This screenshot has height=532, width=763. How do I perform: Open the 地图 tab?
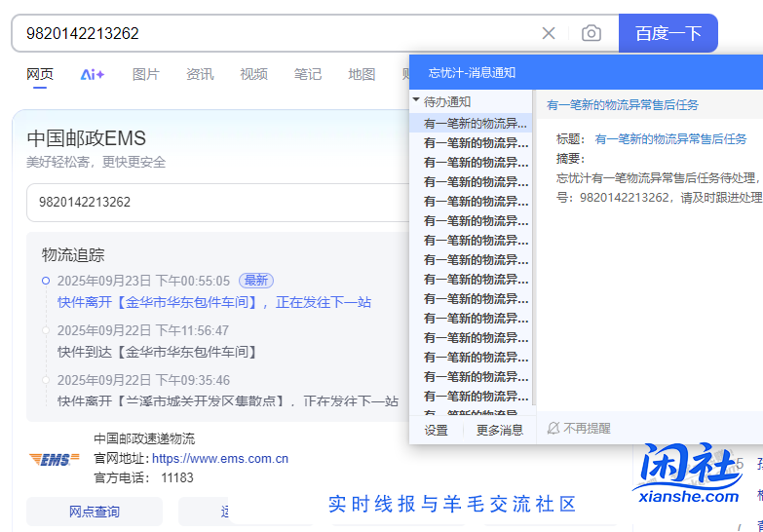tap(362, 74)
